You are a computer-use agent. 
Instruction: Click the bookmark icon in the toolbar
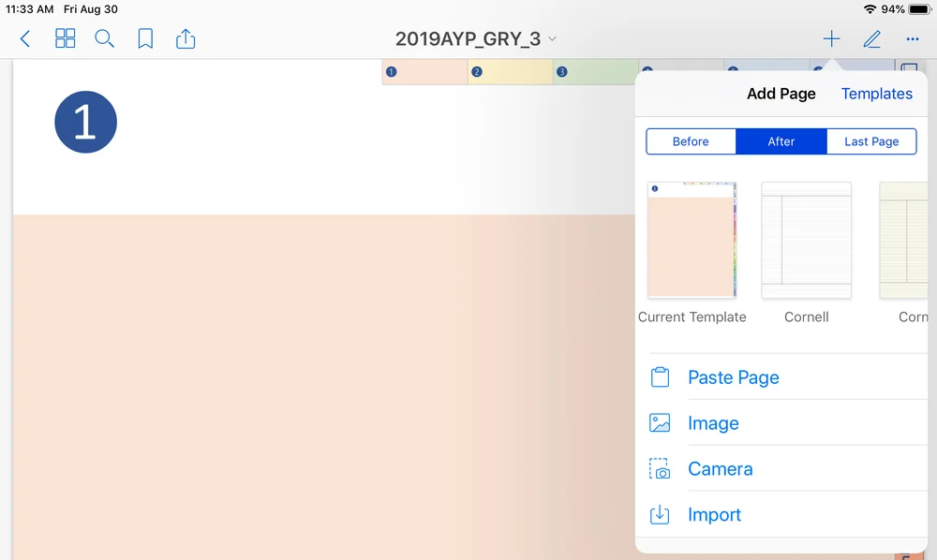tap(145, 38)
